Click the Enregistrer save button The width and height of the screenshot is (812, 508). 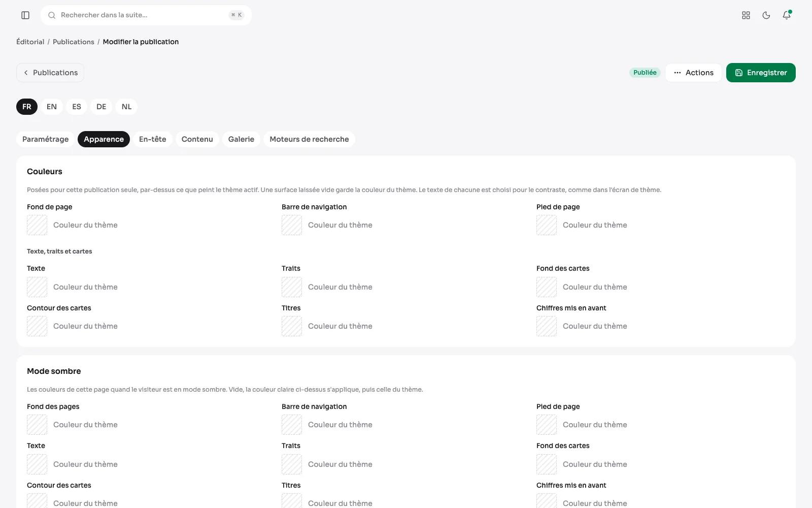(761, 73)
